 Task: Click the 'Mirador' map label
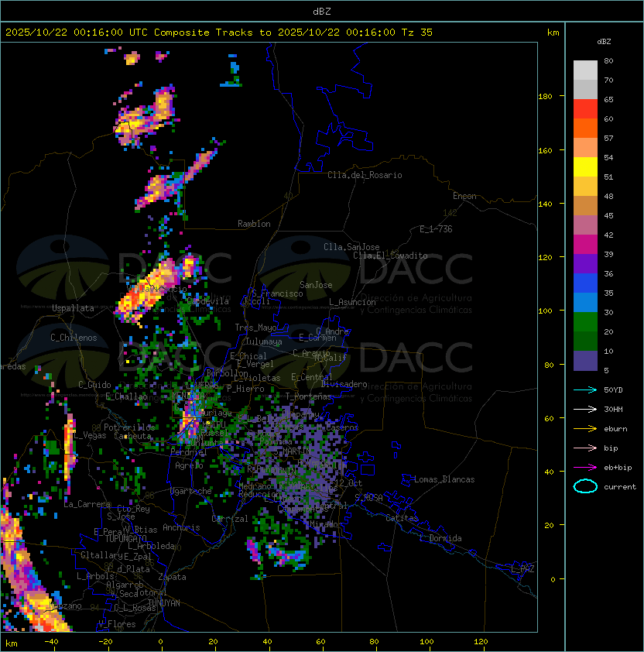pyautogui.click(x=327, y=524)
